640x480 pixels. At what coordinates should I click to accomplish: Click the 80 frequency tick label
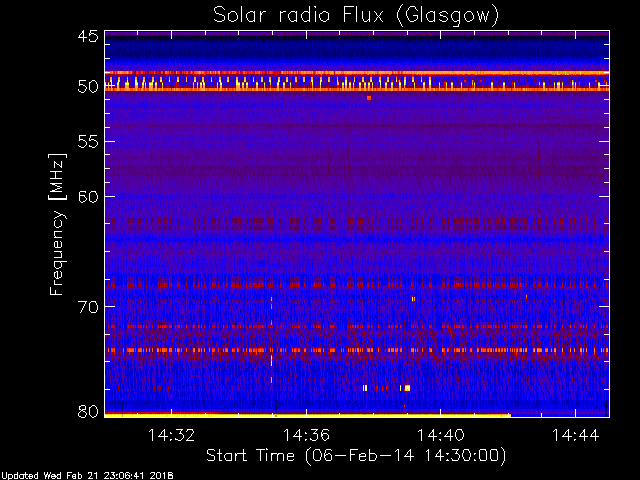[88, 411]
